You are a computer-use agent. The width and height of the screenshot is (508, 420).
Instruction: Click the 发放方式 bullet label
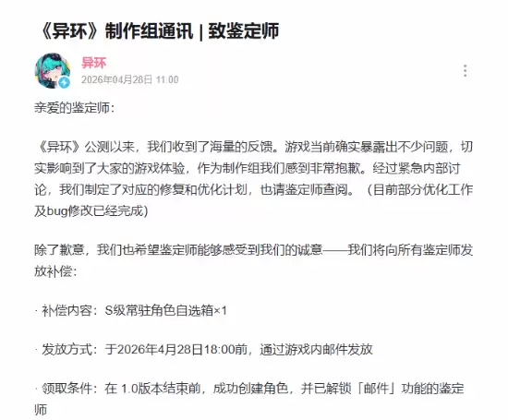point(67,350)
